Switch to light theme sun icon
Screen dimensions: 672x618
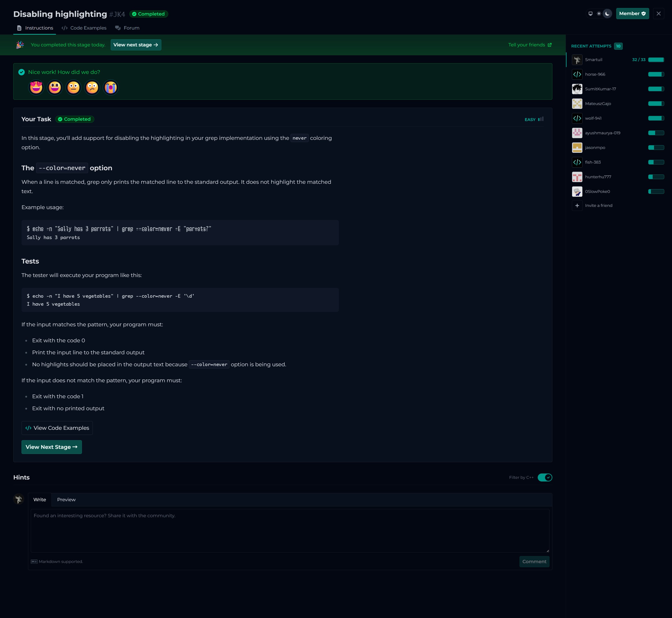pyautogui.click(x=599, y=14)
